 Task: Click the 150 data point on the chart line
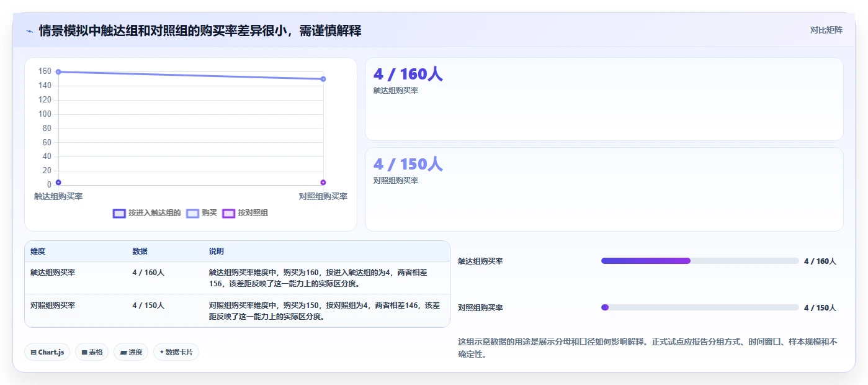click(x=323, y=79)
